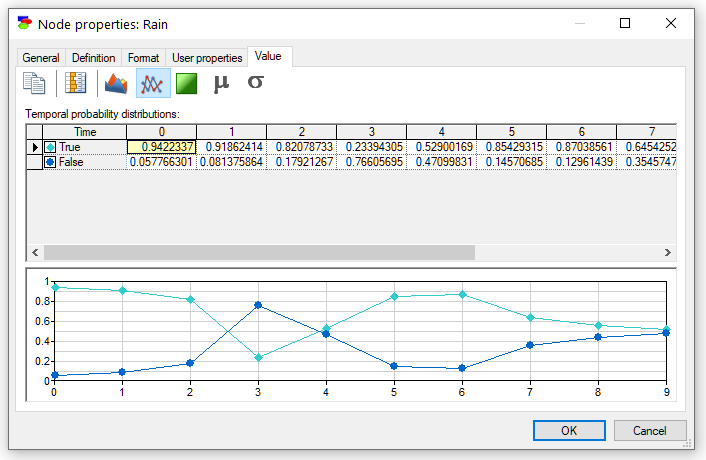706x460 pixels.
Task: Switch to area chart view icon
Action: 116,83
